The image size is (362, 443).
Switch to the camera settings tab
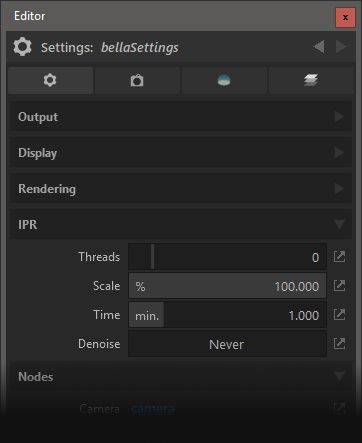coord(137,80)
